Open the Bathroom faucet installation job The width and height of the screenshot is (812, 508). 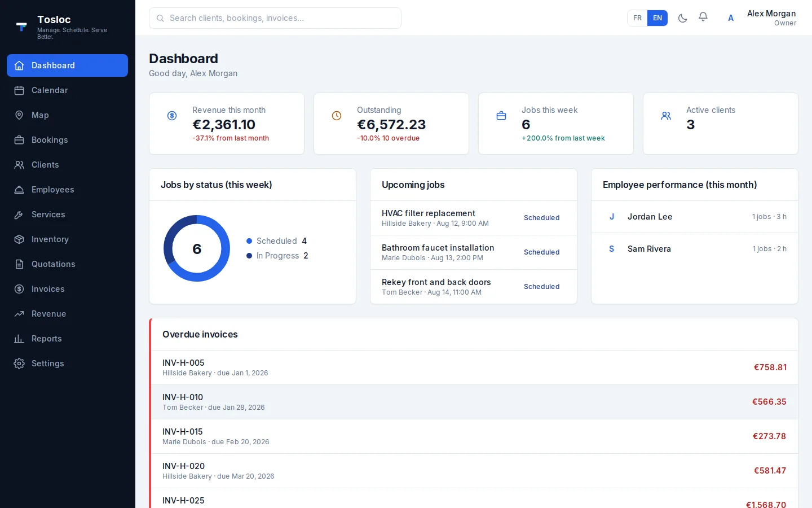pos(474,252)
